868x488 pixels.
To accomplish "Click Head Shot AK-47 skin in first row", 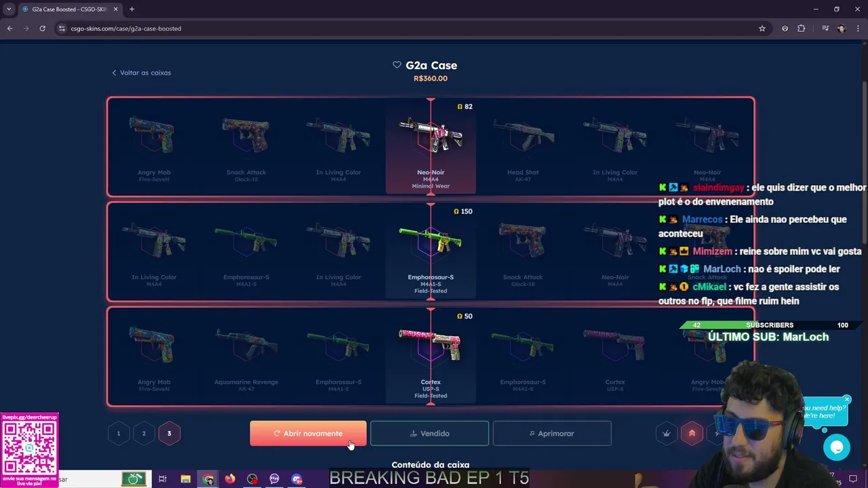I will click(523, 146).
